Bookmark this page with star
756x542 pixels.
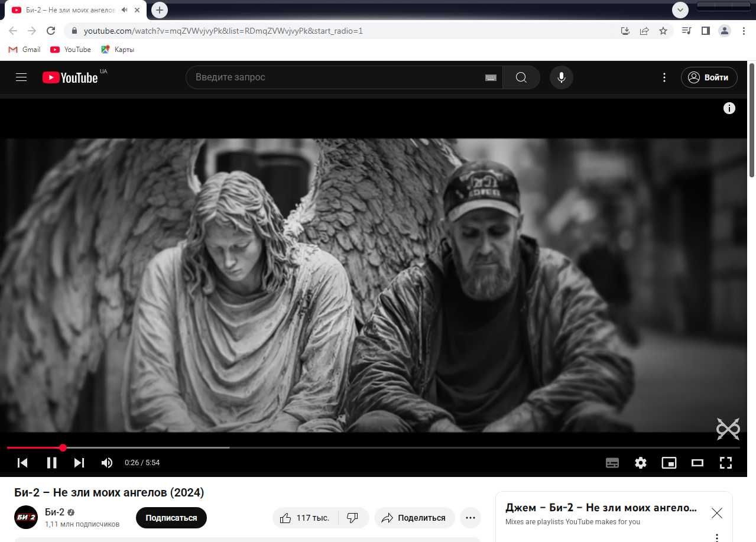coord(663,31)
